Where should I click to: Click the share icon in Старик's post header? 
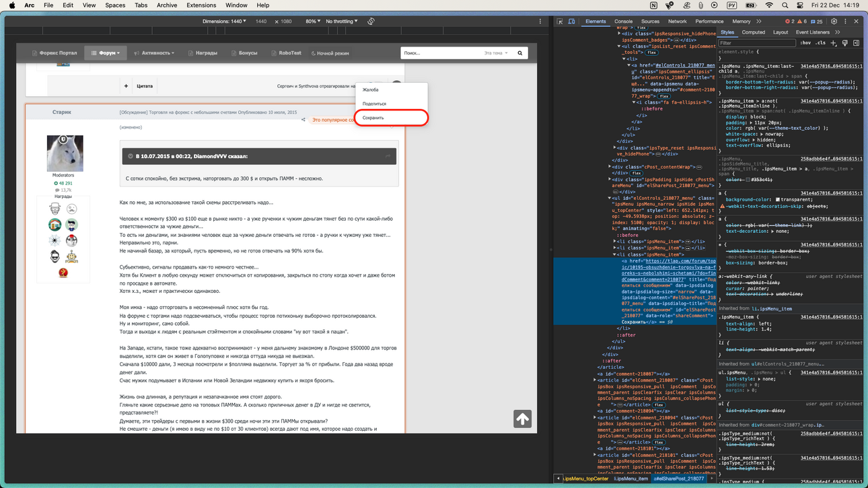click(x=303, y=120)
